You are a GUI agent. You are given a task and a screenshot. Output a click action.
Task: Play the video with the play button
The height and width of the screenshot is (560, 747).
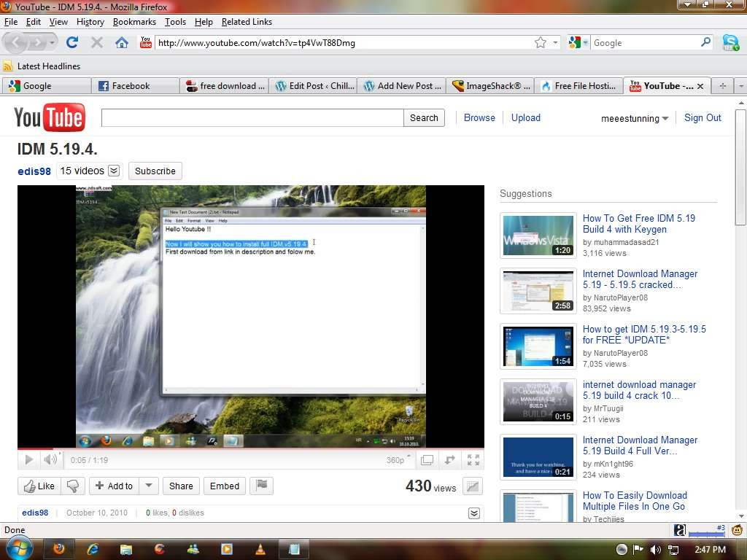point(28,459)
